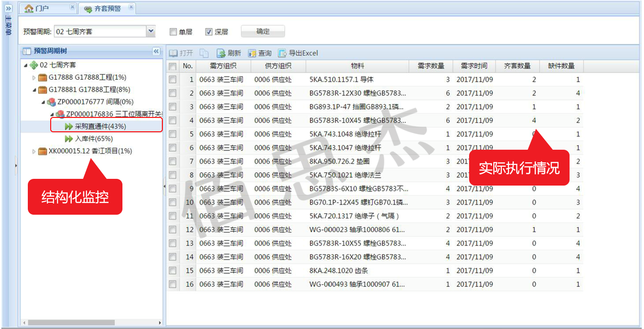644x329 pixels.
Task: Click the copy icon next to 打开
Action: click(x=204, y=53)
